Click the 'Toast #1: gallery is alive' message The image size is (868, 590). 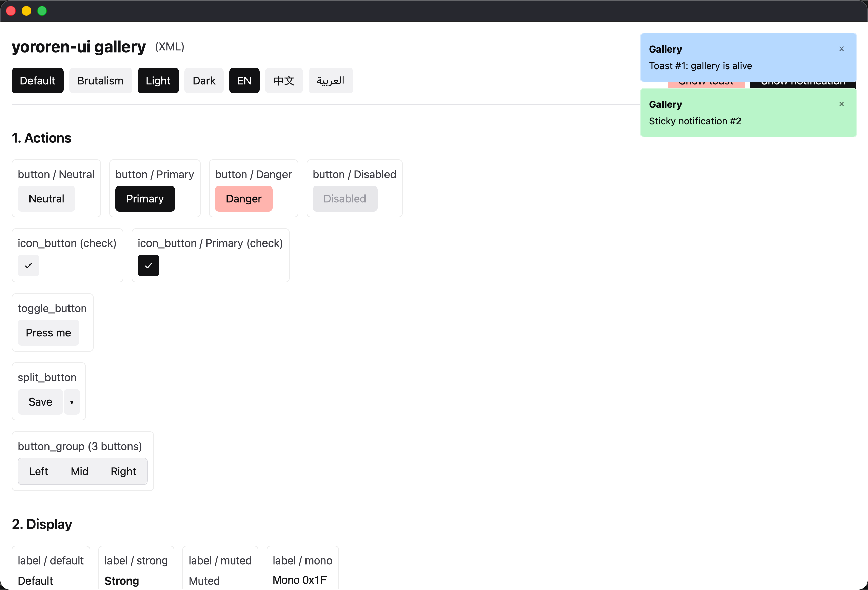tap(701, 66)
